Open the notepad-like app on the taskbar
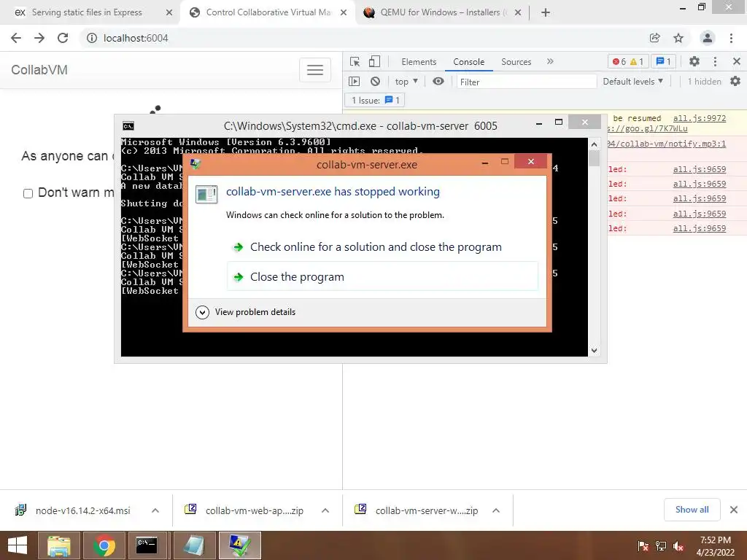This screenshot has height=560, width=747. click(x=195, y=545)
